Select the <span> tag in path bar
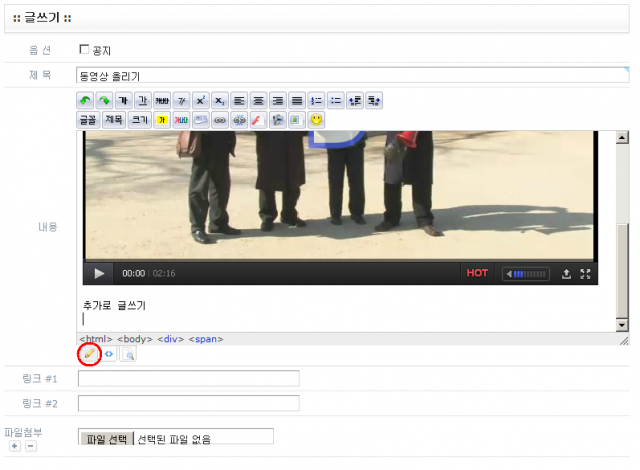Viewport: 640px width, 470px height. click(x=206, y=339)
